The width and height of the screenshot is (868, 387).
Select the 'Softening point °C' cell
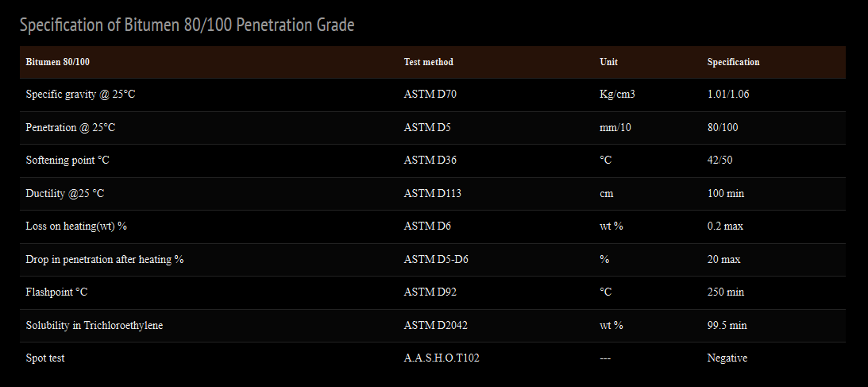click(x=68, y=161)
